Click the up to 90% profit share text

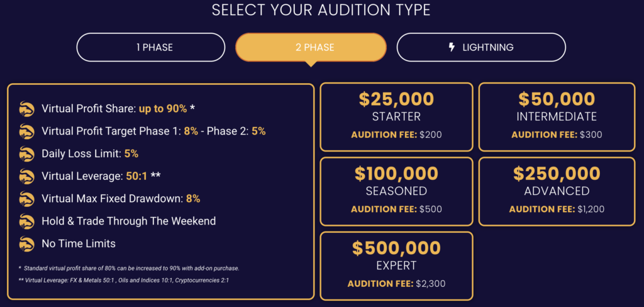[163, 109]
